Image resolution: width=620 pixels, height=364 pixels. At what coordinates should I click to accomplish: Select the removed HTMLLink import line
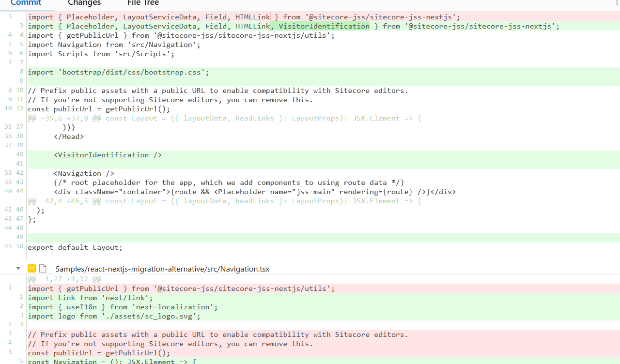click(244, 17)
